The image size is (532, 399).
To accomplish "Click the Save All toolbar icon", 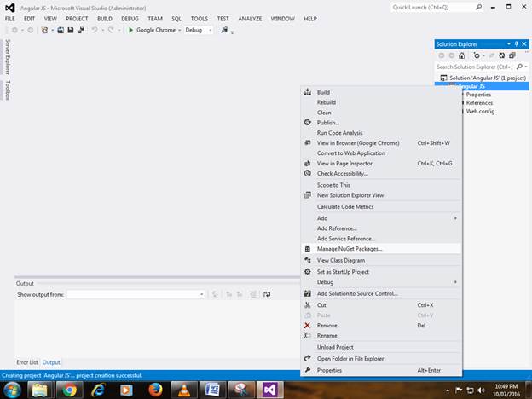I will 81,30.
